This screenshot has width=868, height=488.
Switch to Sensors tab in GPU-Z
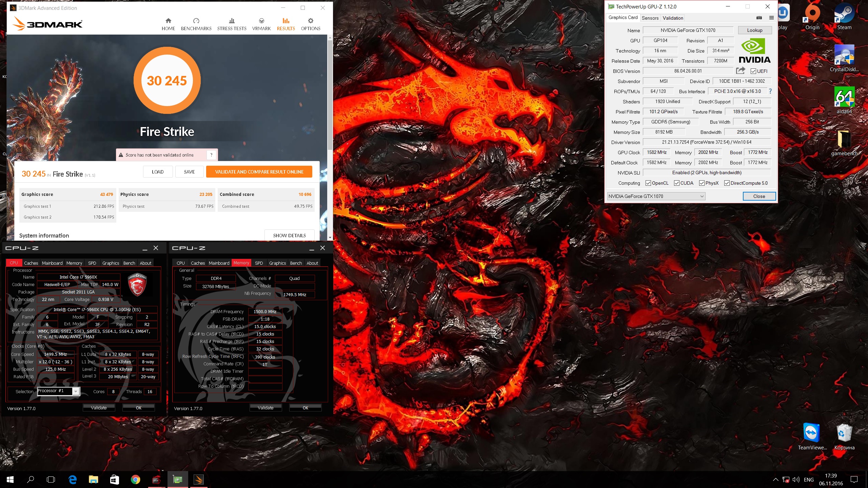click(650, 18)
